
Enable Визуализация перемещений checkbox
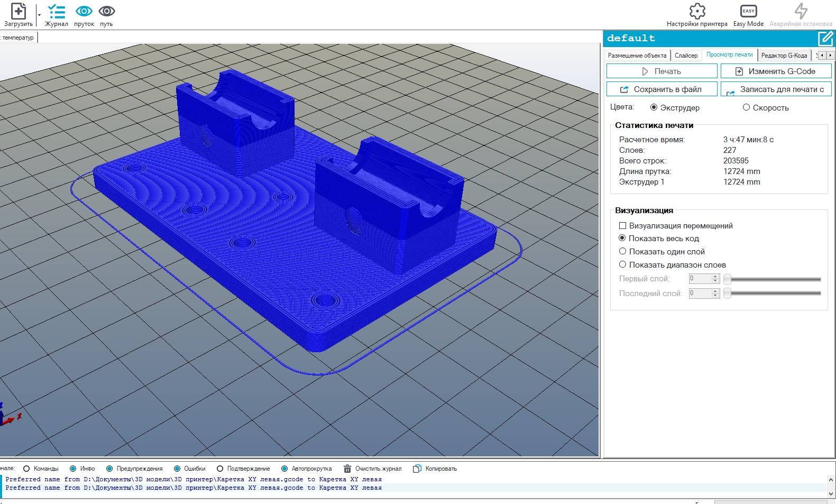tap(622, 226)
